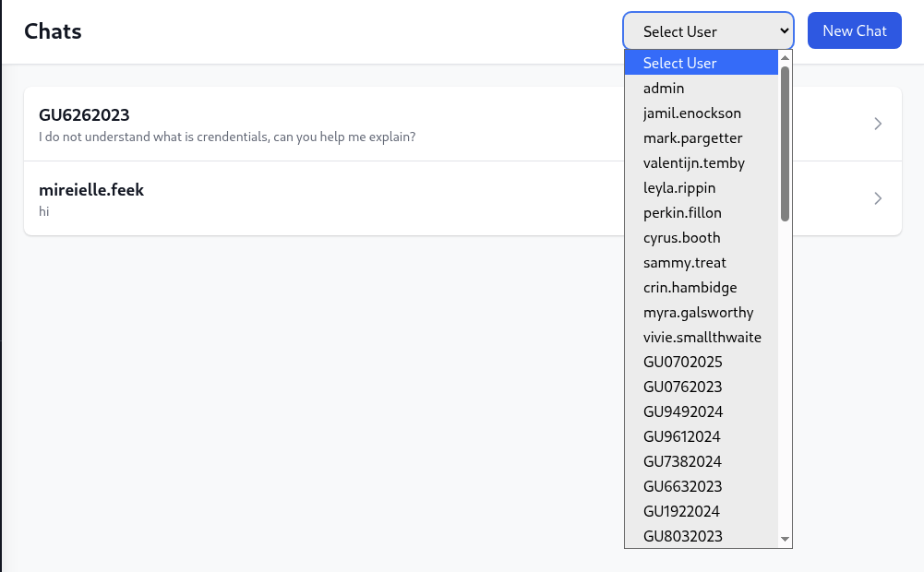The height and width of the screenshot is (572, 924).
Task: Click the dropdown list scrollbar thumb
Action: coord(785,144)
